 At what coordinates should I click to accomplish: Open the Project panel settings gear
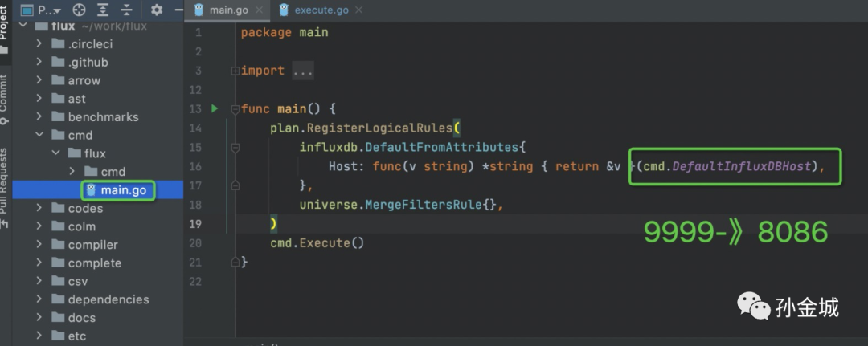point(157,10)
